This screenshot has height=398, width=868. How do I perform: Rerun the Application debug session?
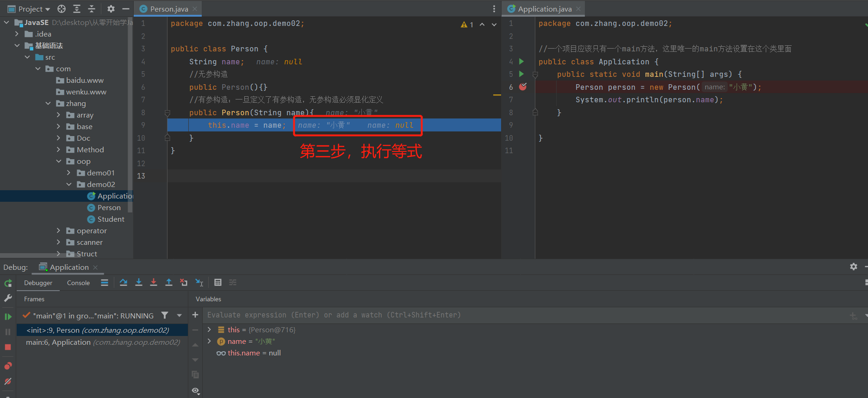tap(8, 283)
